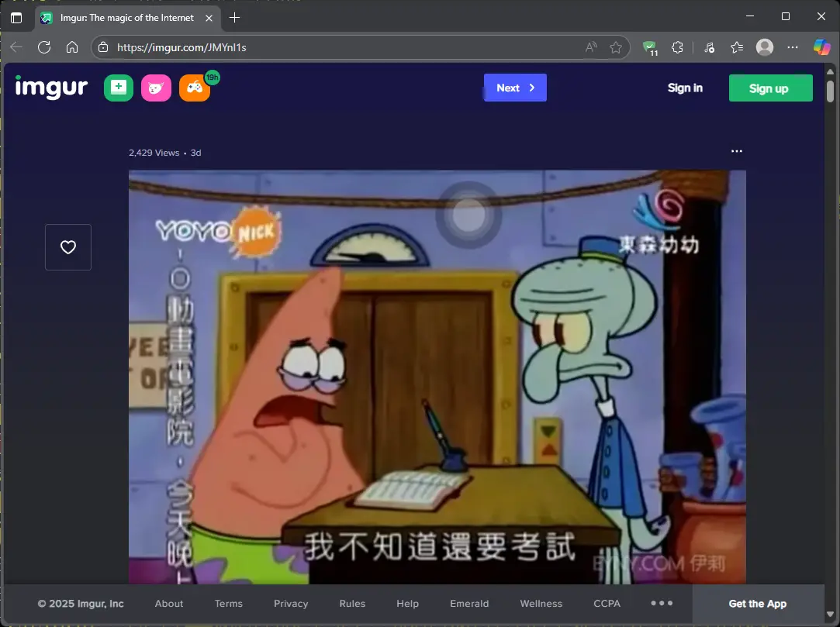View site information lock icon
This screenshot has height=627, width=840.
point(103,47)
